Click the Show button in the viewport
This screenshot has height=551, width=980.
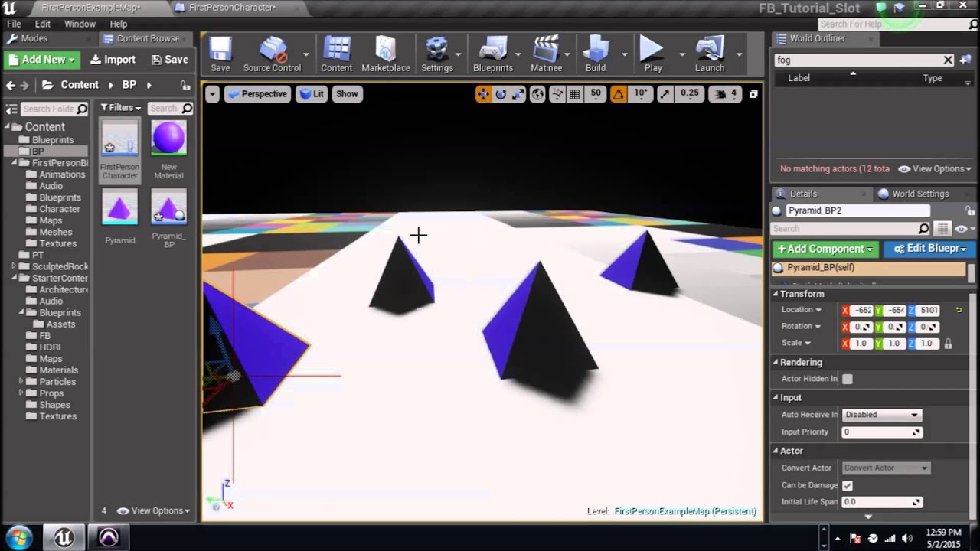[x=347, y=94]
